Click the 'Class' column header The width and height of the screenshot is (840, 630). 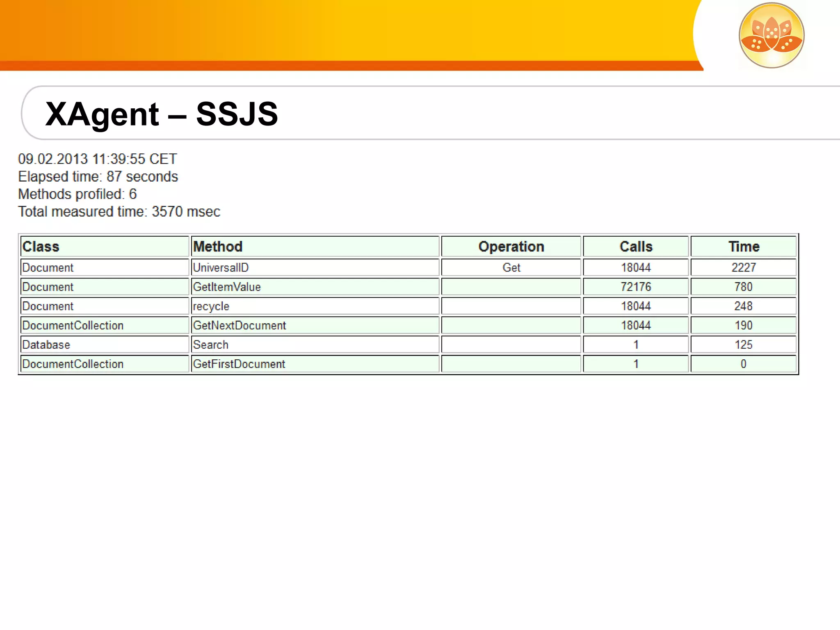tap(105, 247)
